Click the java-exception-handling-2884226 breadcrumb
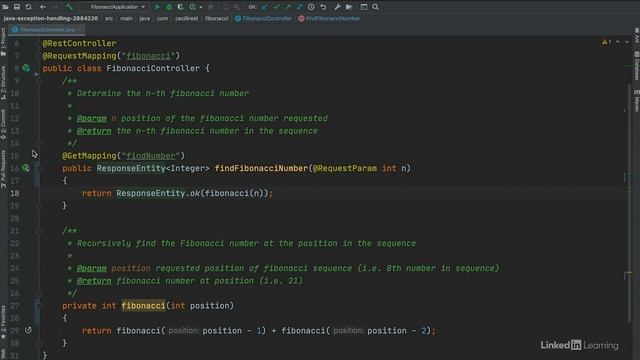Viewport: 640px width, 360px height. tap(51, 18)
